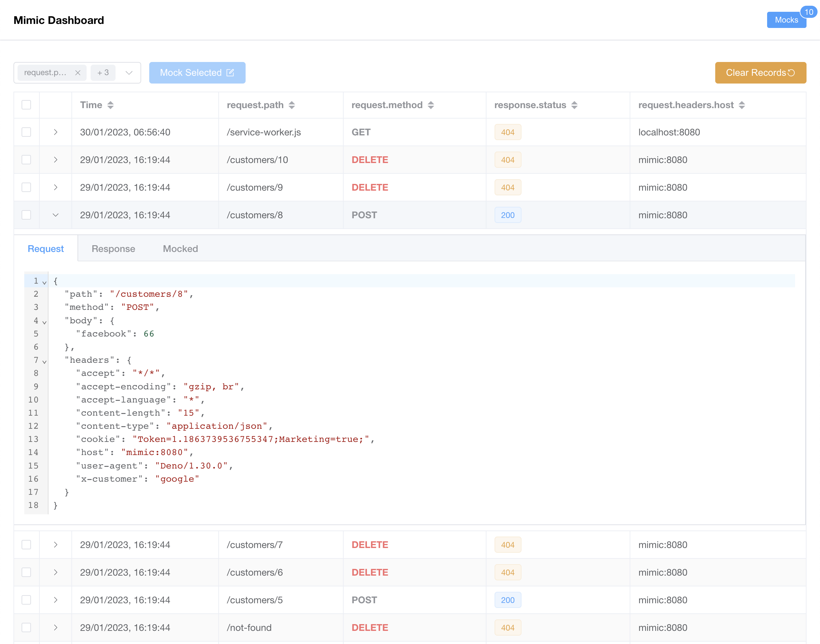
Task: Sort by response.status column arrows
Action: pyautogui.click(x=574, y=105)
